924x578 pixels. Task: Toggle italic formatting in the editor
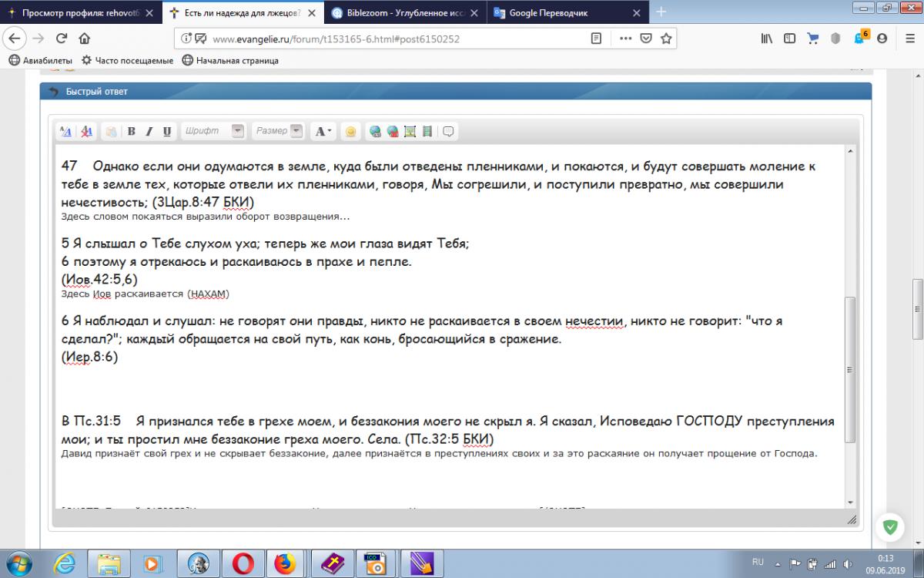pos(149,132)
